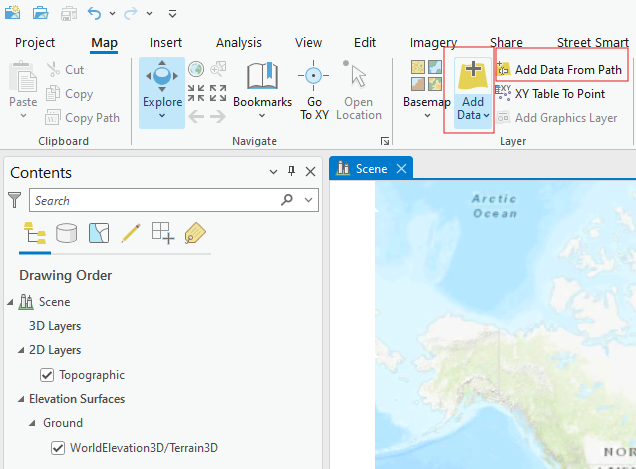The image size is (636, 469).
Task: Select List By Snapping icon
Action: pos(162,234)
